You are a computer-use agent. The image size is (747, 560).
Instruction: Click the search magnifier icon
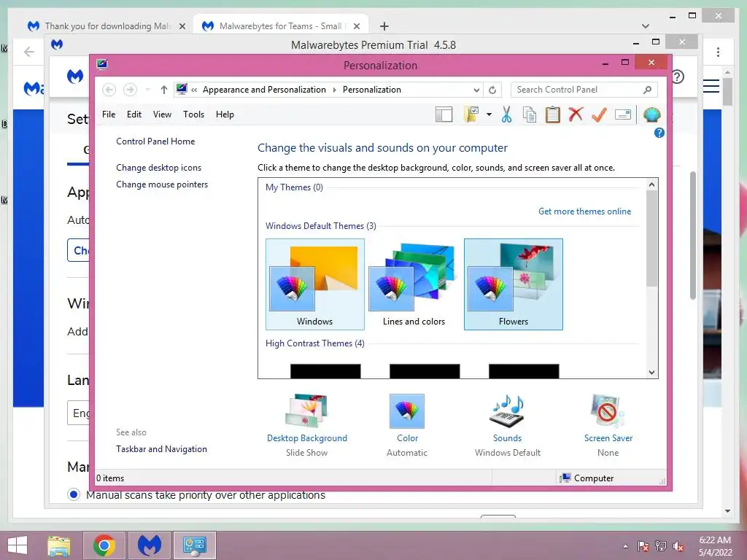click(647, 90)
